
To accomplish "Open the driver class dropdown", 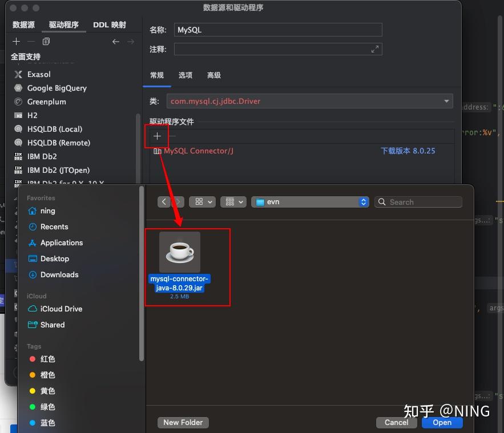I will (446, 101).
